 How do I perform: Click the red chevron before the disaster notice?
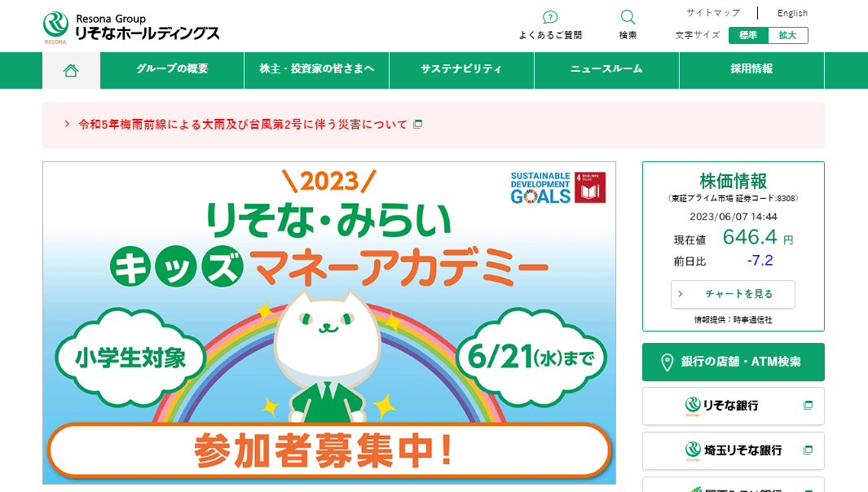pos(67,124)
